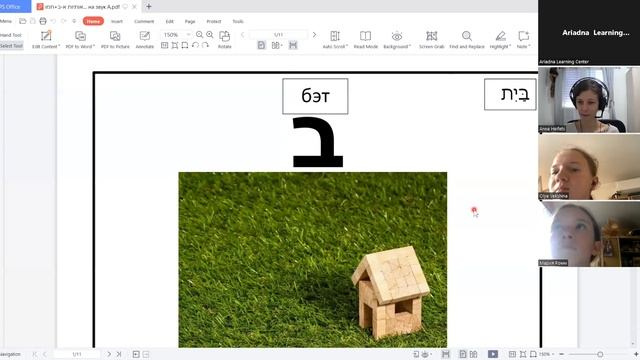This screenshot has width=640, height=360.
Task: Click the actual size icon under zoom box
Action: (164, 45)
